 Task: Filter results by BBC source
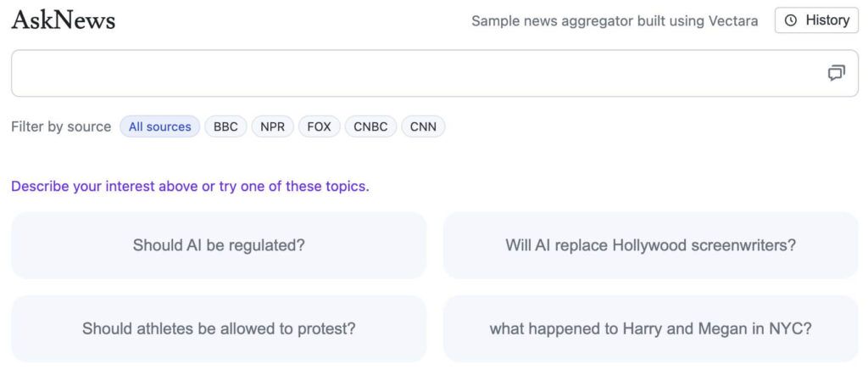point(225,126)
